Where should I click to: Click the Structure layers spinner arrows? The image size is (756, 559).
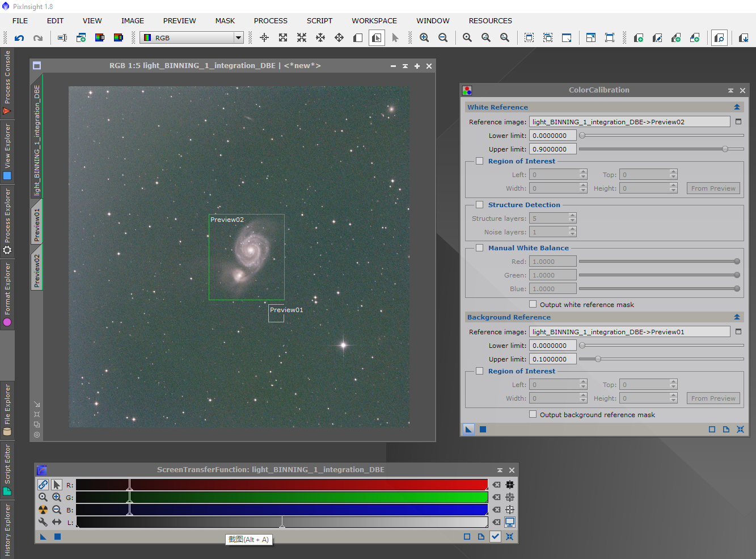coord(572,218)
